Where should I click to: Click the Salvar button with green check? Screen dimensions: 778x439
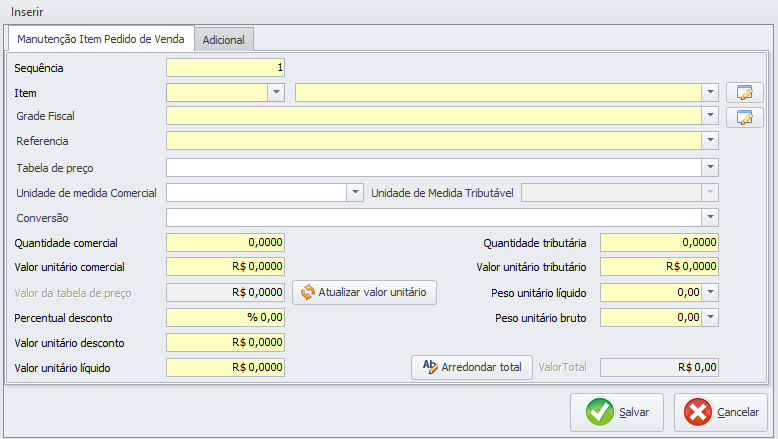coord(617,412)
